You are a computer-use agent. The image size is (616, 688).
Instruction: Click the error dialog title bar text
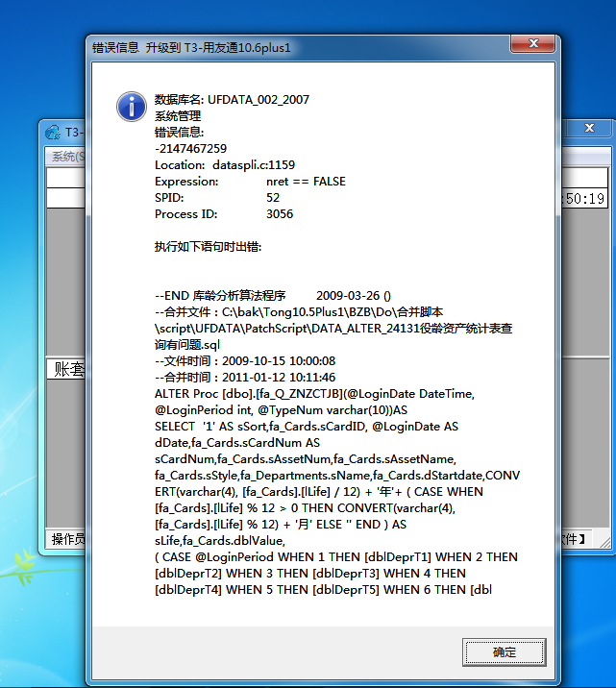(x=191, y=47)
